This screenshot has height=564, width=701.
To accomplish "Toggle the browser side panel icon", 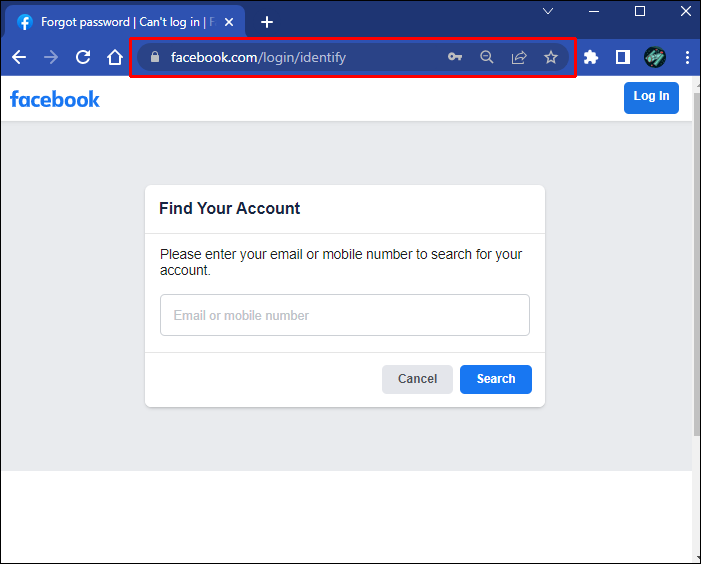I will click(623, 57).
